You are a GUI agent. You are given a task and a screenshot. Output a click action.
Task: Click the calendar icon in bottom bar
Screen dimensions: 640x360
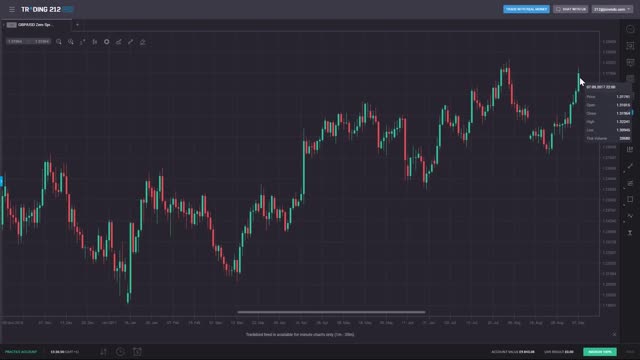(x=137, y=351)
